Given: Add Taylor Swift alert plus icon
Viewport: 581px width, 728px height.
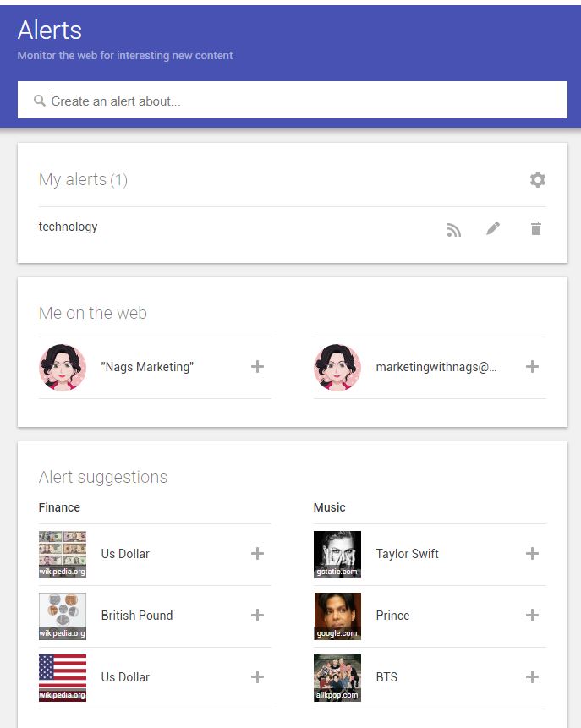Looking at the screenshot, I should 532,554.
